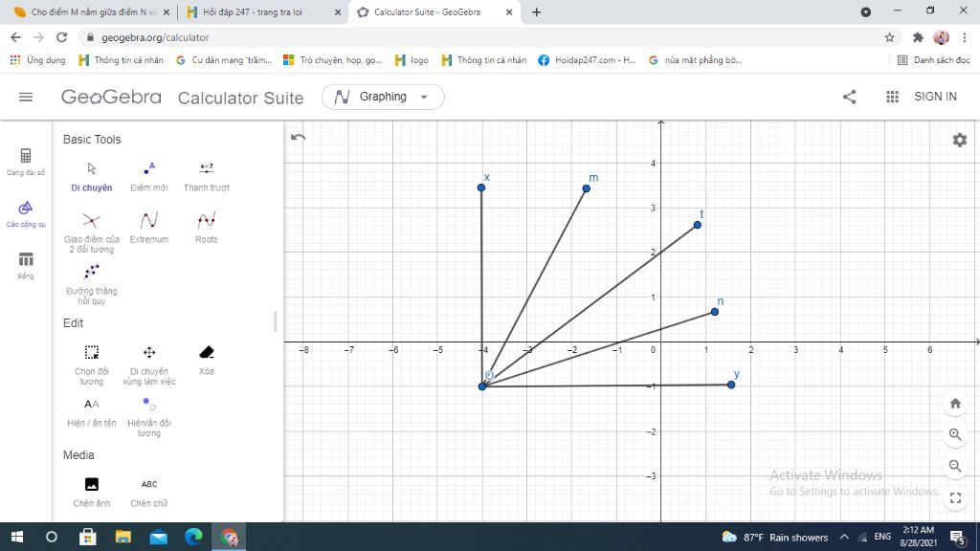Click the share icon in header

tap(849, 97)
